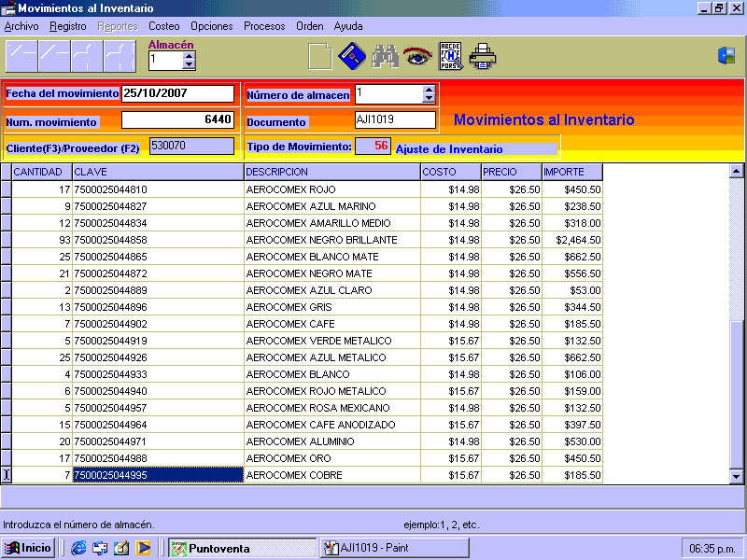Viewport: 747px width, 560px height.
Task: Click the blue diskette save icon
Action: (x=351, y=57)
